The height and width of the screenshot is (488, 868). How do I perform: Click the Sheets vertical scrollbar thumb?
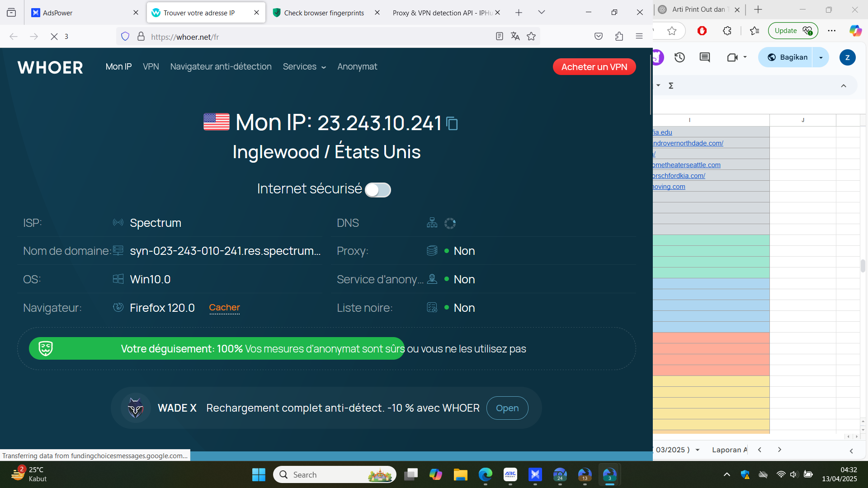point(863,266)
